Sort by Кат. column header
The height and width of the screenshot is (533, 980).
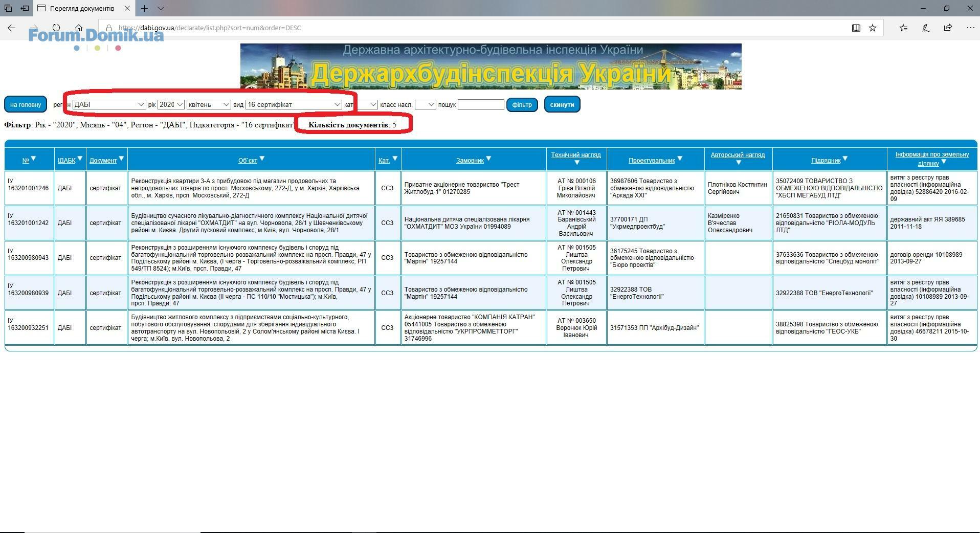point(384,160)
